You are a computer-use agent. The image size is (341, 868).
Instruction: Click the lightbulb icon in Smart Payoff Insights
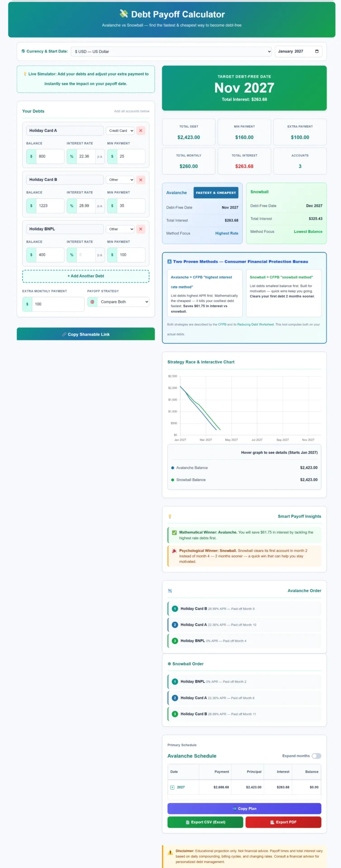(170, 516)
